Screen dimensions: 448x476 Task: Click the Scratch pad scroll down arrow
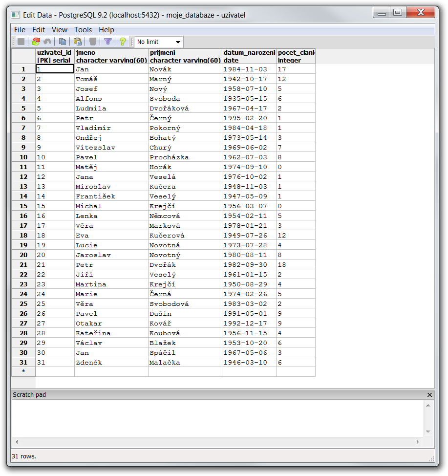[x=428, y=432]
